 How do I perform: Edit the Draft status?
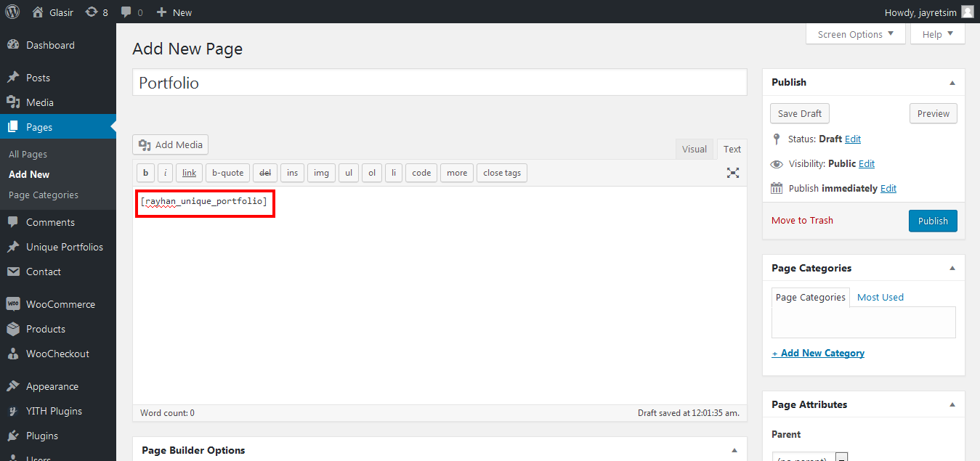tap(853, 139)
